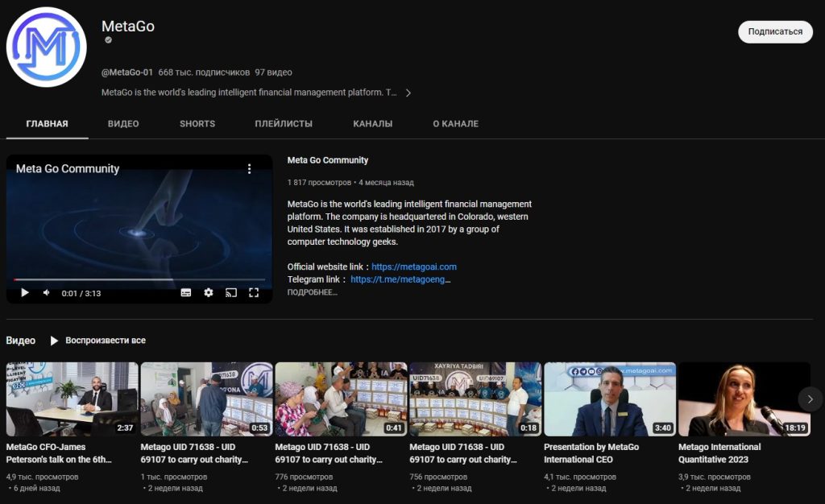Click the MetaGo channel name heading
The image size is (825, 504).
coord(128,27)
